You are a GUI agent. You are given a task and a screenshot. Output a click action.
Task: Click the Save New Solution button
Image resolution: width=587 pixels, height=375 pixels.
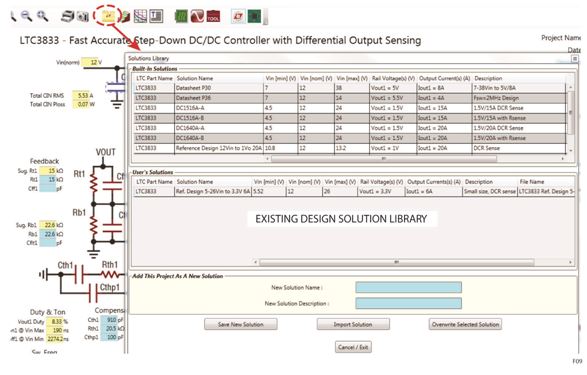tap(241, 324)
